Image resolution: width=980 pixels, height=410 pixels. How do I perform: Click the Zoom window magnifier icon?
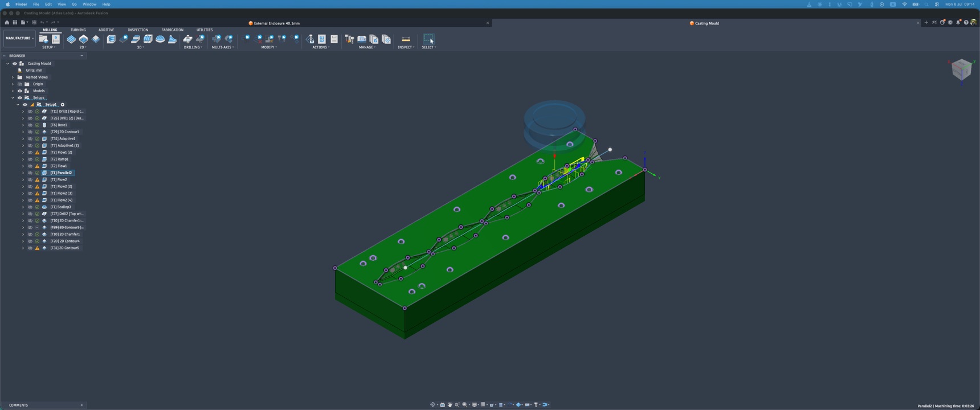464,405
